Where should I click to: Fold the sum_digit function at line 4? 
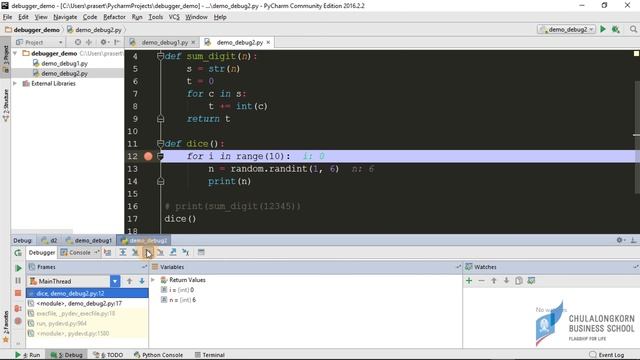160,56
